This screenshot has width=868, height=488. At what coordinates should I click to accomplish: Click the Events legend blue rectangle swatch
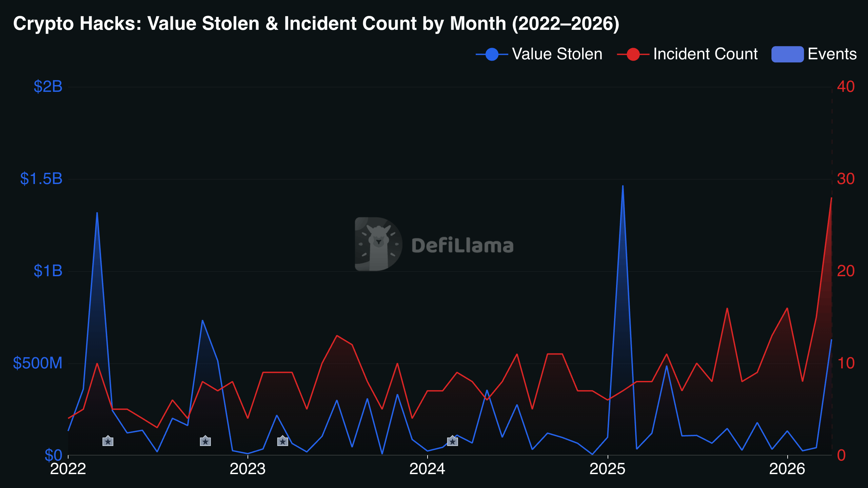tap(787, 54)
